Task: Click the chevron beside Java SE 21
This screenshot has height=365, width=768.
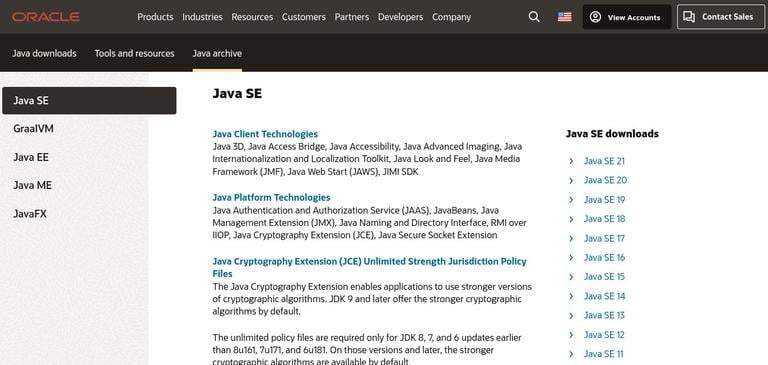Action: coord(571,161)
